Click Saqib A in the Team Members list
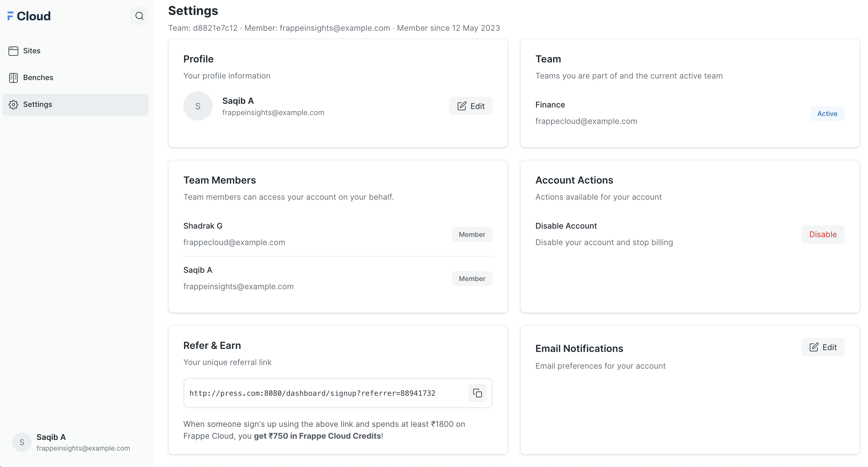The height and width of the screenshot is (467, 868). (x=197, y=270)
